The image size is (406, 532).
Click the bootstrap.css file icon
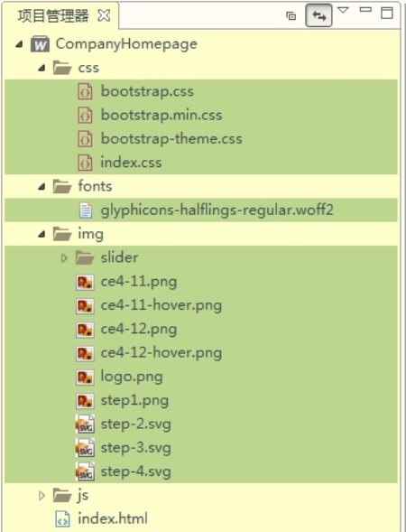[85, 91]
